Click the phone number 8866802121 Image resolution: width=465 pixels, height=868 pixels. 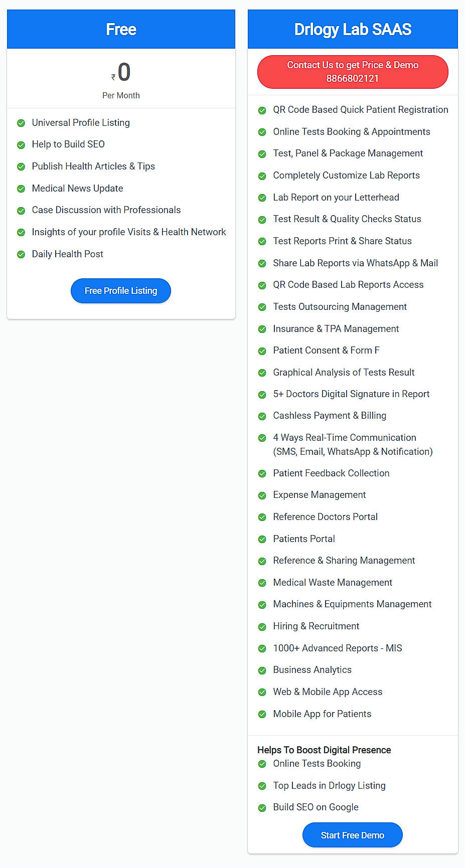click(x=352, y=78)
